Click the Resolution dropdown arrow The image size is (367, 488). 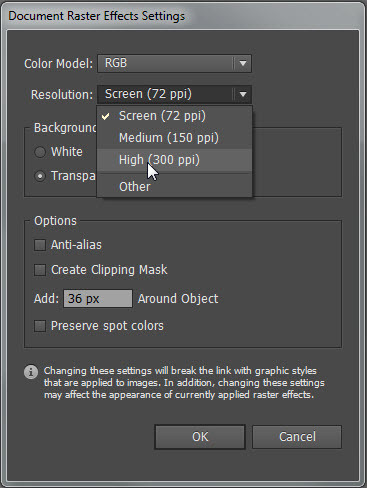coord(243,94)
